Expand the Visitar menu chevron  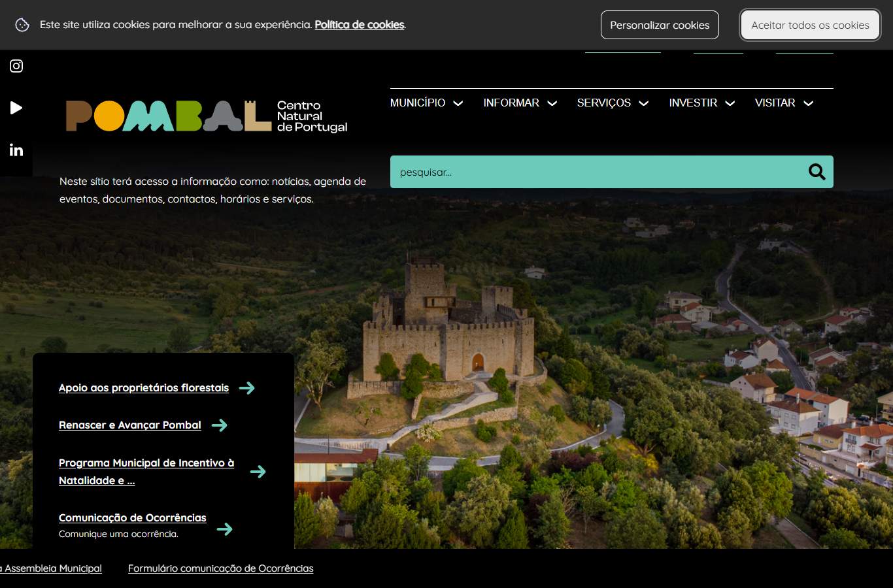[809, 103]
